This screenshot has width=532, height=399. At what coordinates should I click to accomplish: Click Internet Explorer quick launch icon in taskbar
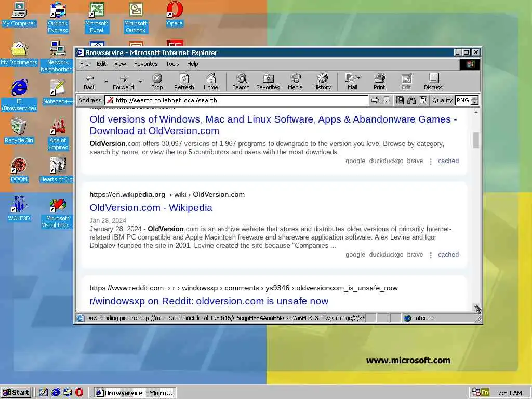point(56,393)
